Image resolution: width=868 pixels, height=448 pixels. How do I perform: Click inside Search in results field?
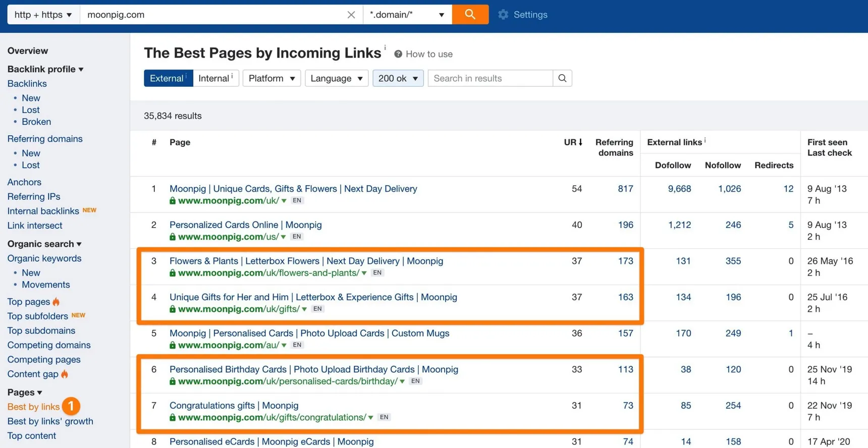point(490,78)
